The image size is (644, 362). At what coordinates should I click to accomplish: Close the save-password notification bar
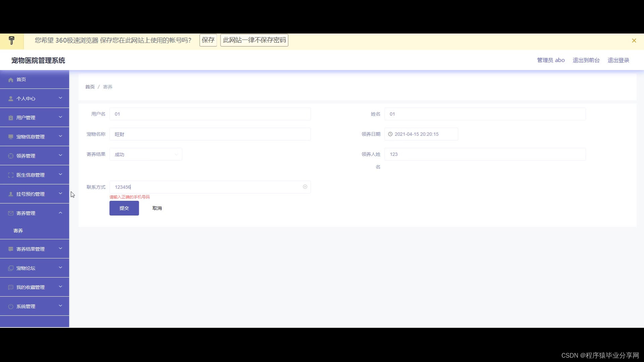coord(634,41)
